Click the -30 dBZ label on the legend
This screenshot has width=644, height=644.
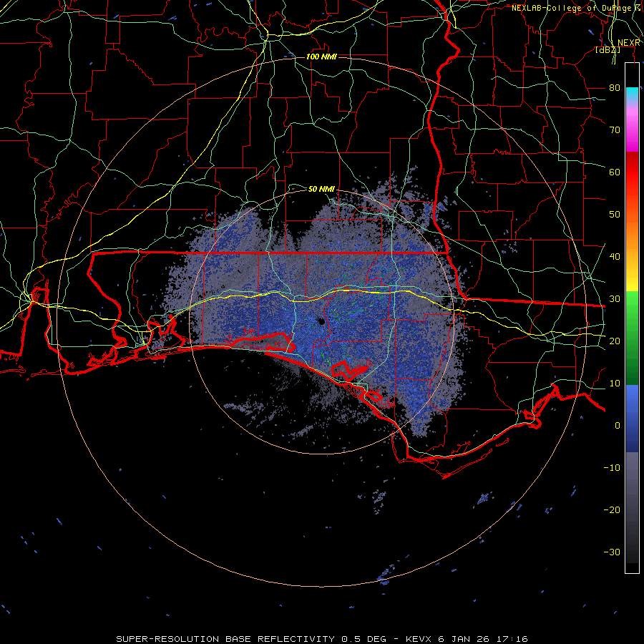point(612,552)
